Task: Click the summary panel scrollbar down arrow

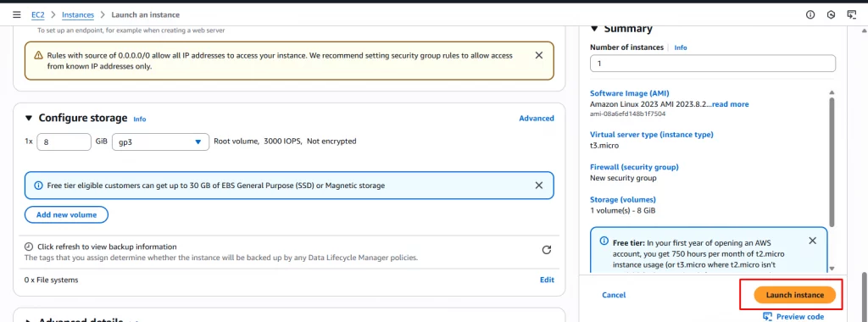Action: [832, 269]
